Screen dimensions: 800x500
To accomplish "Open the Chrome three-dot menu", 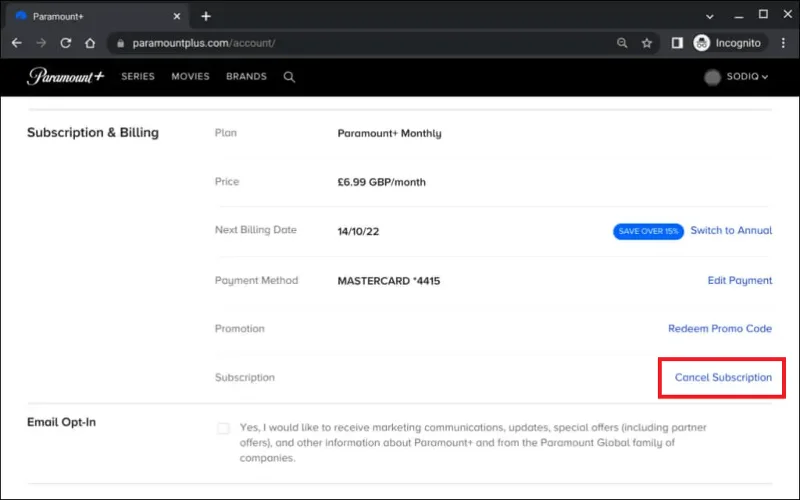I will pyautogui.click(x=783, y=43).
